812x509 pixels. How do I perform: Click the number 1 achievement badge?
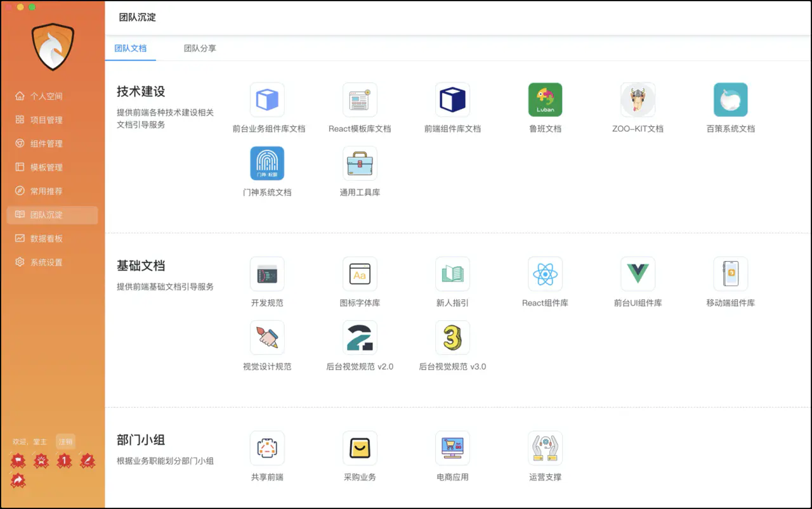(64, 460)
